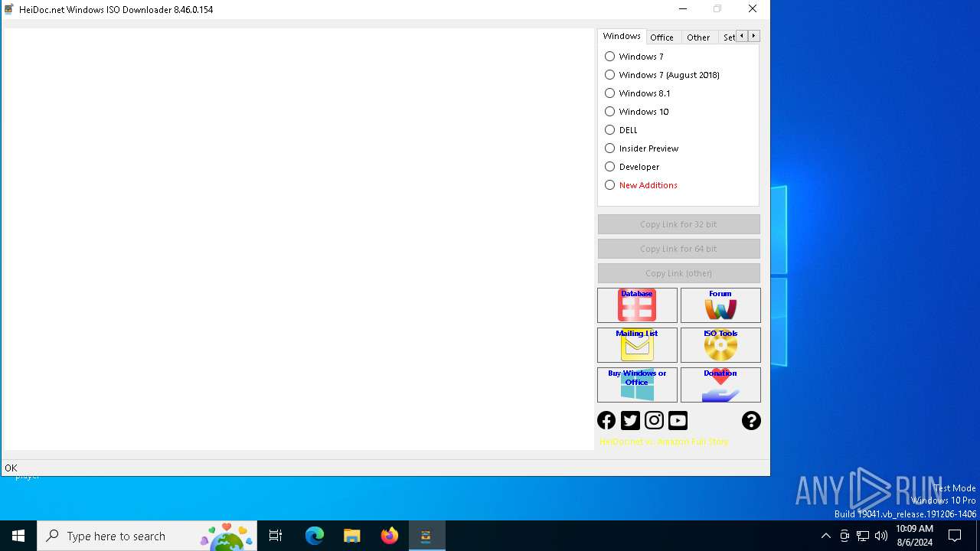The height and width of the screenshot is (551, 980).
Task: Launch Firefox from taskbar
Action: [390, 536]
